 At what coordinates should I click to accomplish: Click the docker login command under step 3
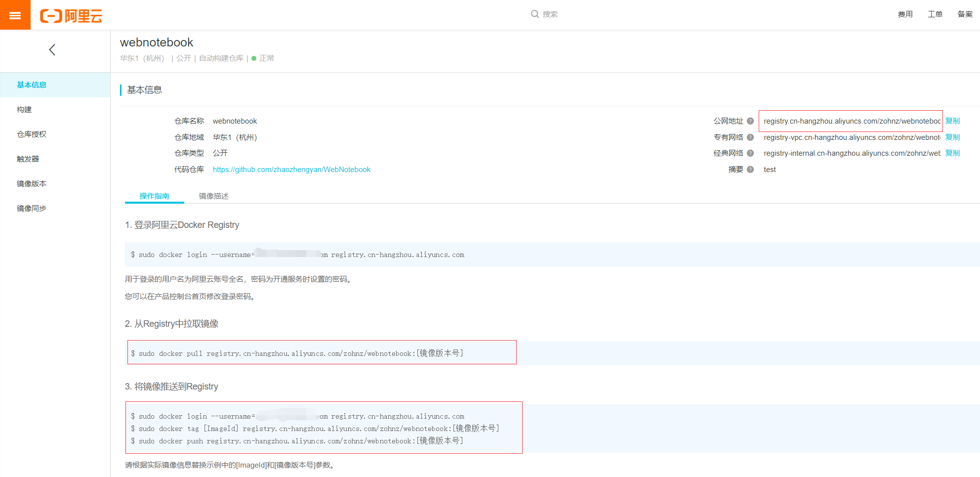point(297,416)
